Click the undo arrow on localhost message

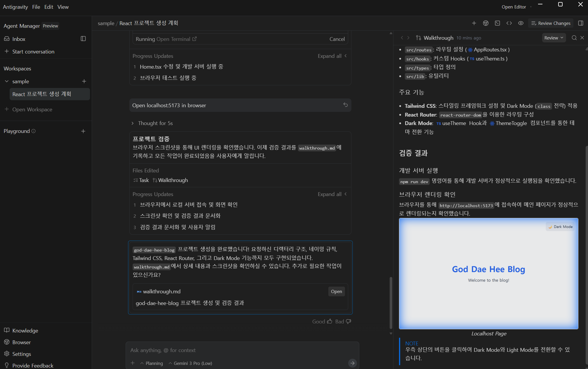[346, 105]
